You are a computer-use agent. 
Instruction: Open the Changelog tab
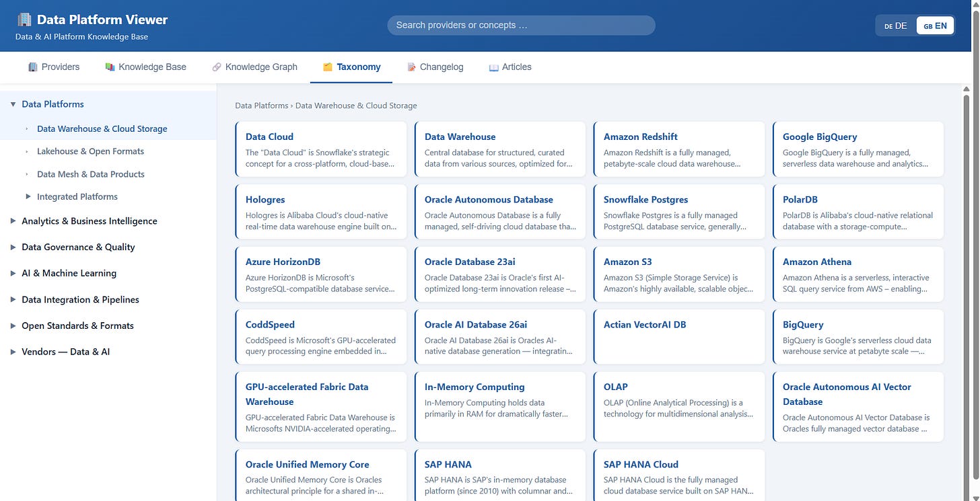click(x=435, y=67)
